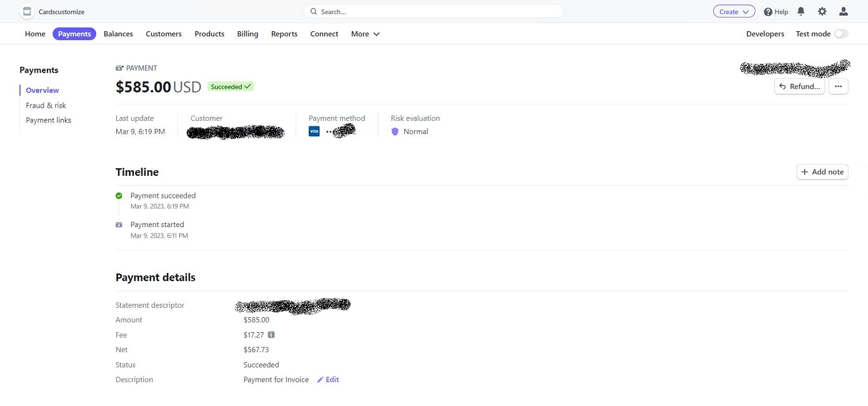Click the Cardscustomize account logo icon
Image resolution: width=868 pixels, height=406 pixels.
[27, 11]
